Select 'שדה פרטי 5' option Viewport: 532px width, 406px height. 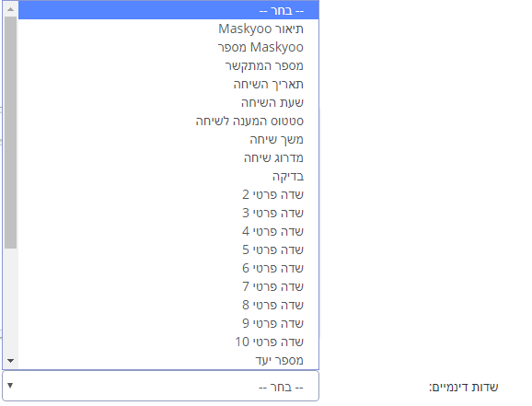pos(168,249)
